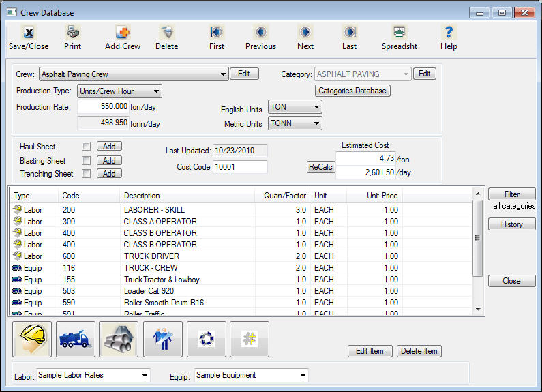Click Add for Blasting Sheet
Screen dimensions: 542x392
[x=109, y=160]
